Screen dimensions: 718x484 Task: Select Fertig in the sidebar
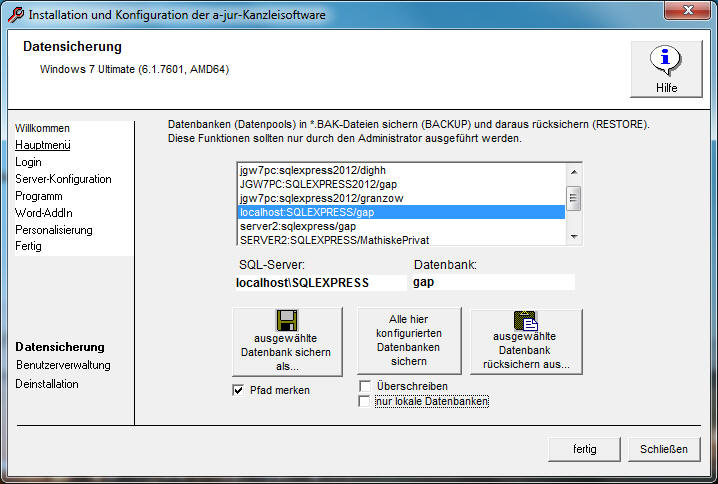[x=28, y=246]
